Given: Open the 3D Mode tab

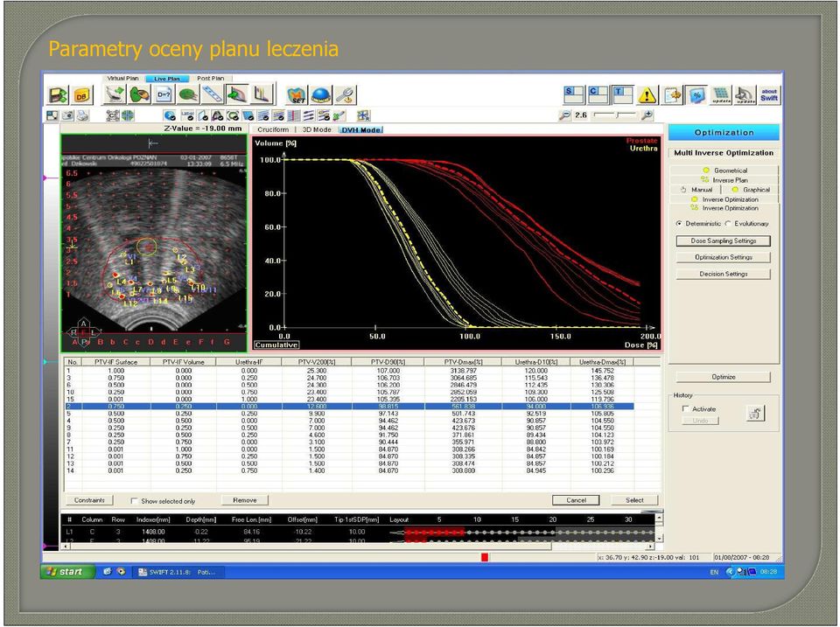Looking at the screenshot, I should [x=317, y=129].
